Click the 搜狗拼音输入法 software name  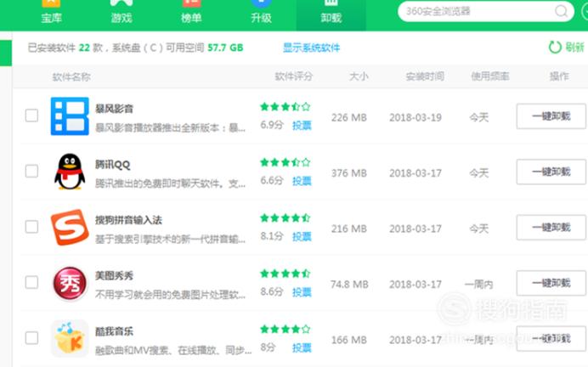point(128,220)
